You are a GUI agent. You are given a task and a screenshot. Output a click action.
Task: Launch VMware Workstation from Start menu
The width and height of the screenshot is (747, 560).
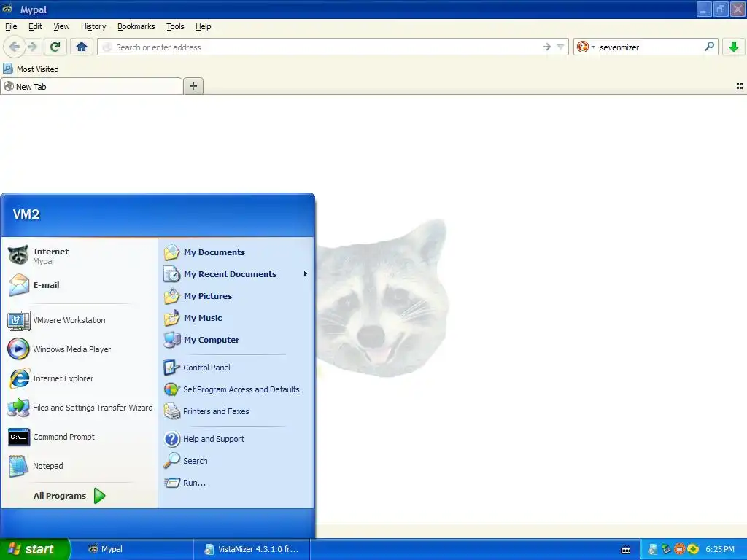tap(80, 321)
